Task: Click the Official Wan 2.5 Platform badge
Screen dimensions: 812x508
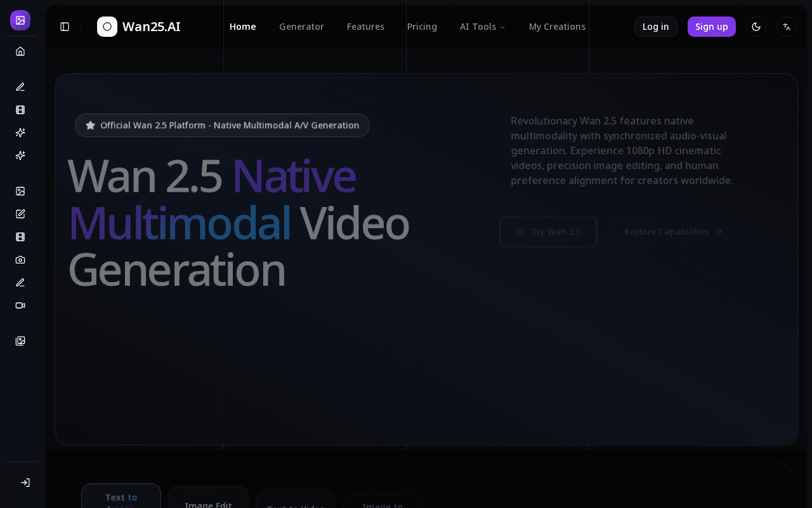Action: [222, 125]
